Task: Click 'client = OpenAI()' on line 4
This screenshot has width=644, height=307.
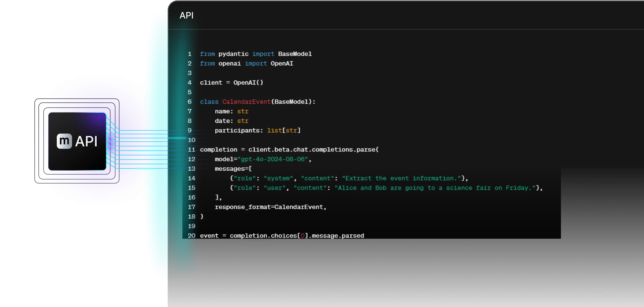Action: coord(231,83)
